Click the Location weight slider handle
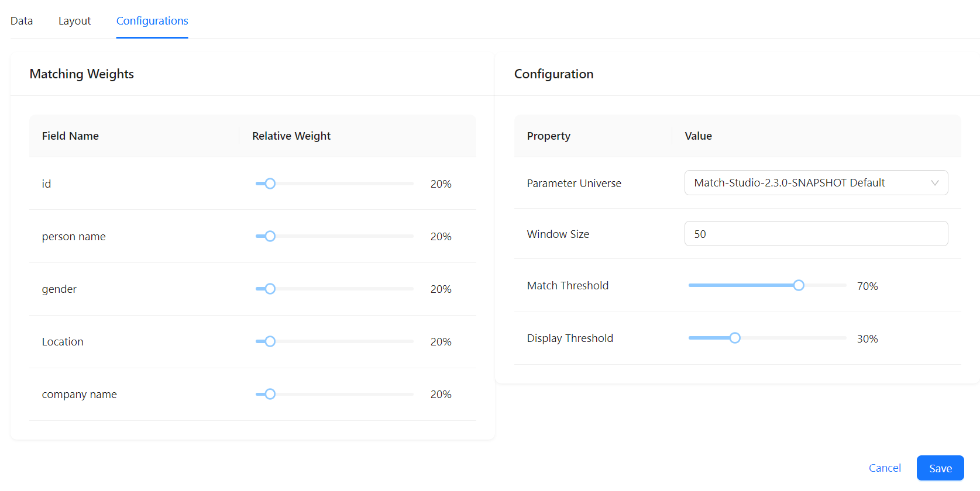Screen dimensions: 980x491 270,341
